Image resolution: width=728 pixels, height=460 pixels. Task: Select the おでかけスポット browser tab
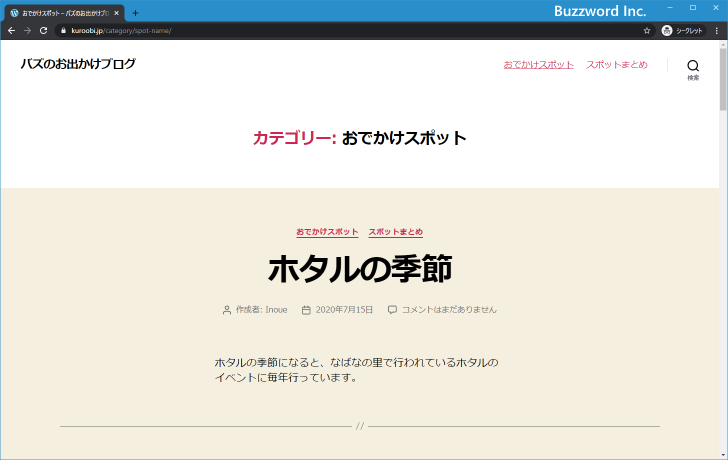(62, 13)
